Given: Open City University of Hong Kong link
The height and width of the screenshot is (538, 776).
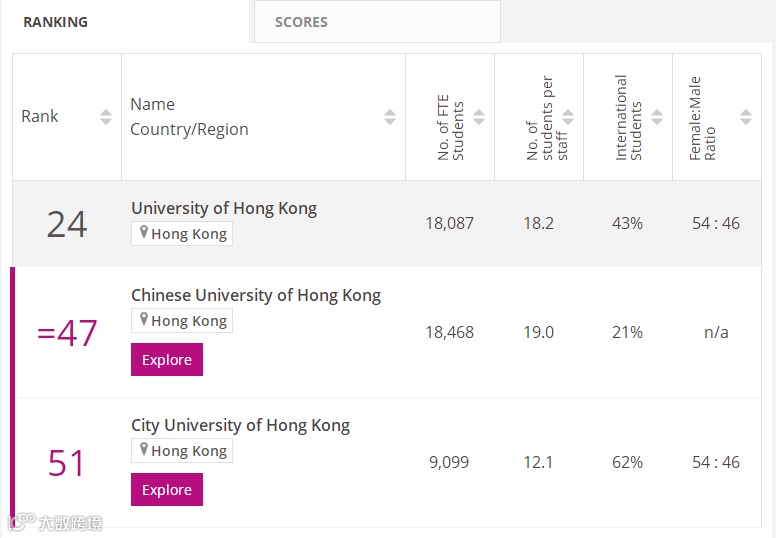Looking at the screenshot, I should pos(241,426).
